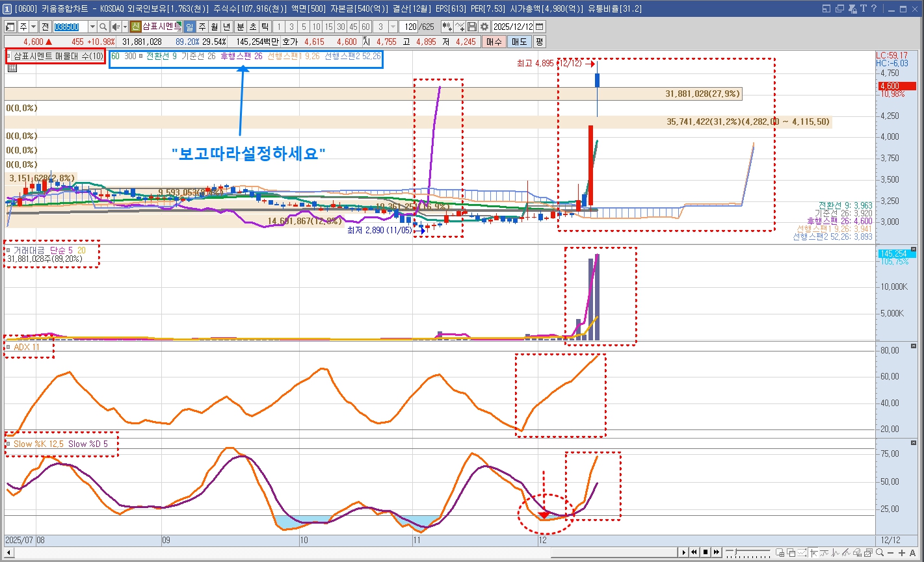The height and width of the screenshot is (562, 924).
Task: Toggle the 평 button at right of quote row
Action: point(539,41)
